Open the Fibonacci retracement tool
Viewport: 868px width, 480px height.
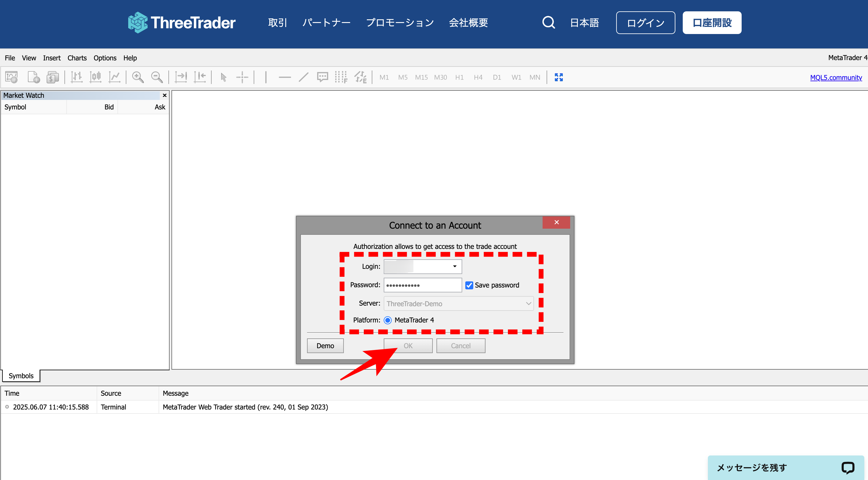[x=341, y=77]
